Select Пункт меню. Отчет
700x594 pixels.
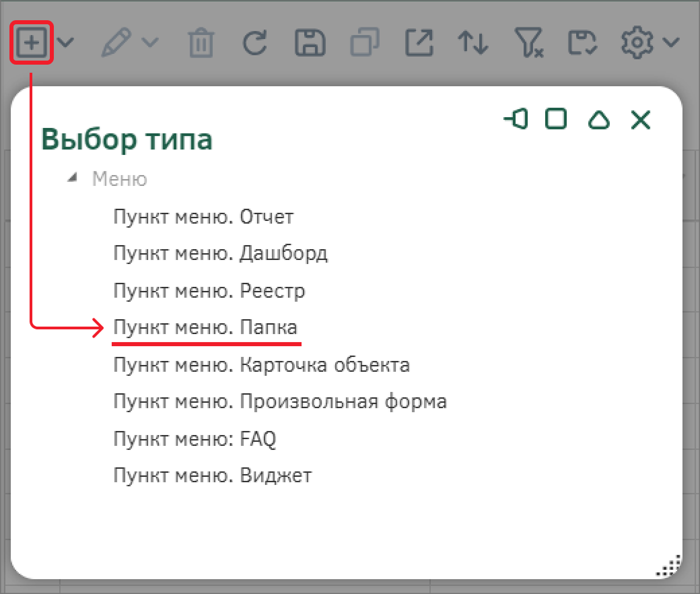click(202, 216)
